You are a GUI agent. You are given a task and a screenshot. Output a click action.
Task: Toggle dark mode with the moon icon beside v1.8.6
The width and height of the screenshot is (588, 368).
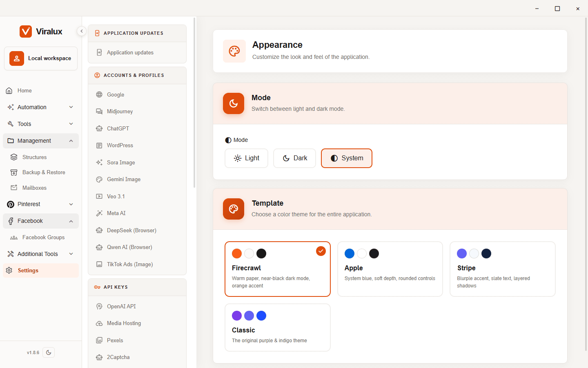(x=49, y=352)
